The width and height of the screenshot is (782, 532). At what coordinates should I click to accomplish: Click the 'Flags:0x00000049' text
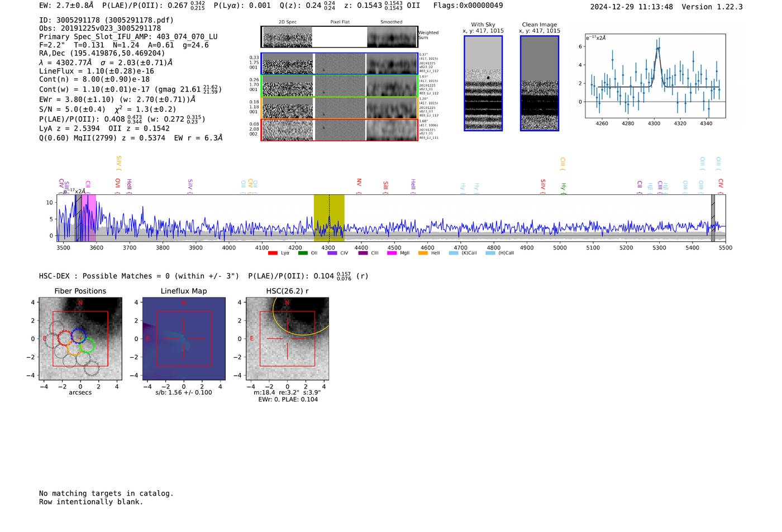(x=468, y=6)
